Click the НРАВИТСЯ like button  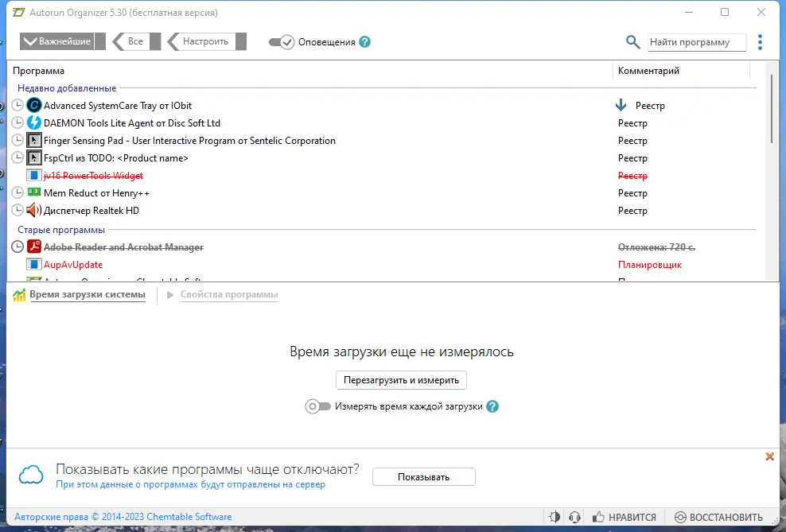coord(624,517)
